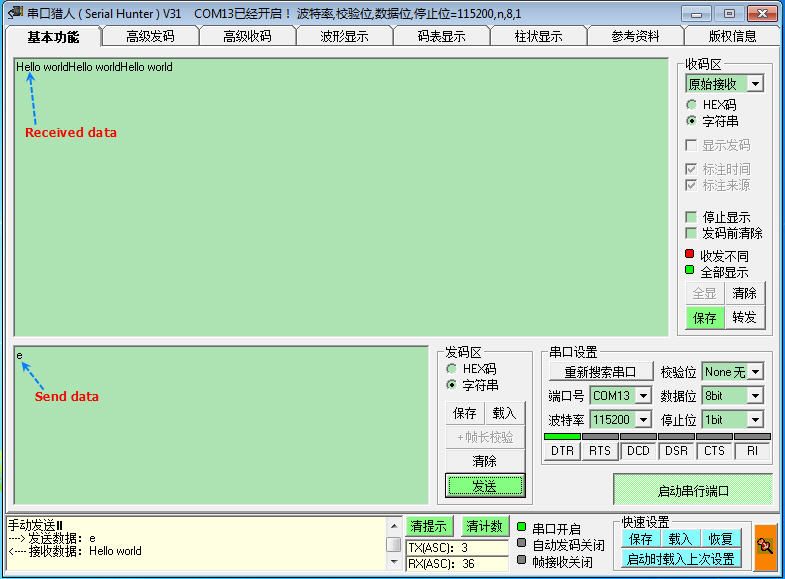Toggle the DTR signal button
The image size is (785, 579).
point(562,450)
